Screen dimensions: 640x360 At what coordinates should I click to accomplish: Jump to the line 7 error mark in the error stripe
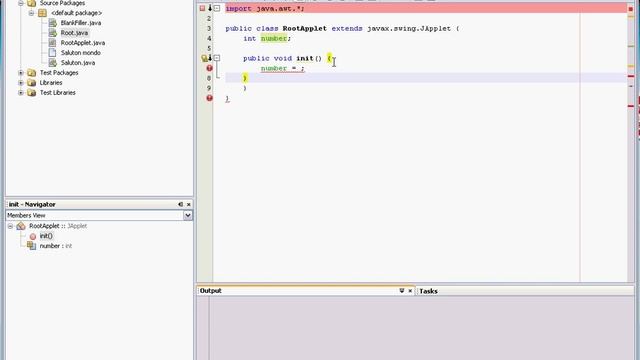click(631, 76)
